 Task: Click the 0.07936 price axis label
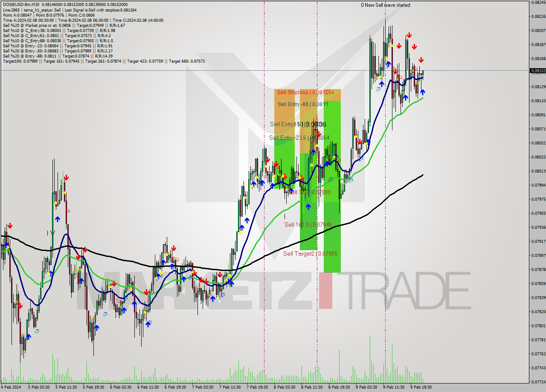(538, 227)
